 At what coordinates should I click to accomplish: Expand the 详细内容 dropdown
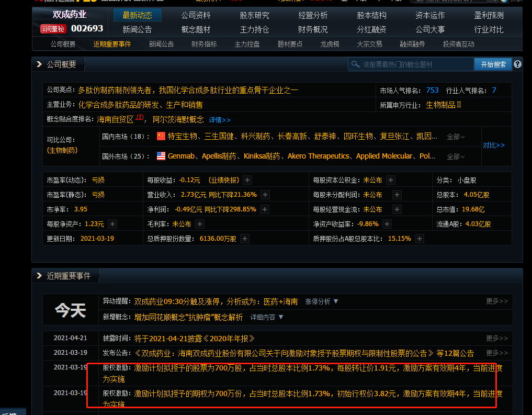(267, 317)
